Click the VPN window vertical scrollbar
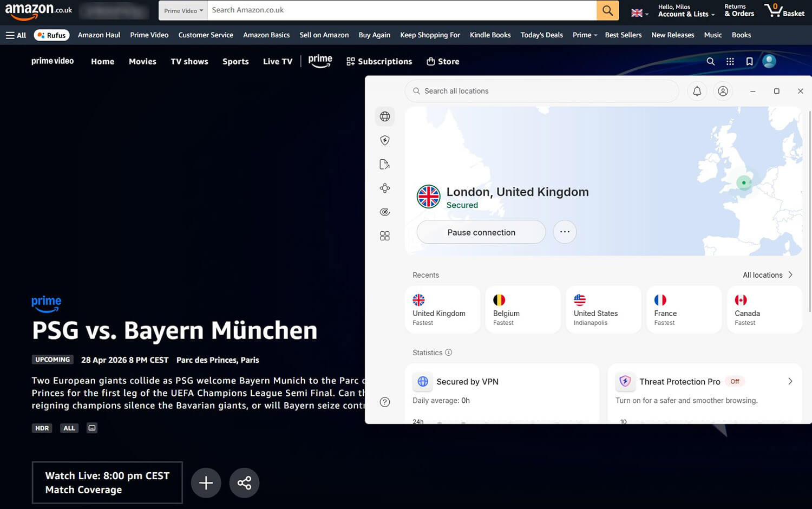Viewport: 812px width, 509px height. pos(810,211)
